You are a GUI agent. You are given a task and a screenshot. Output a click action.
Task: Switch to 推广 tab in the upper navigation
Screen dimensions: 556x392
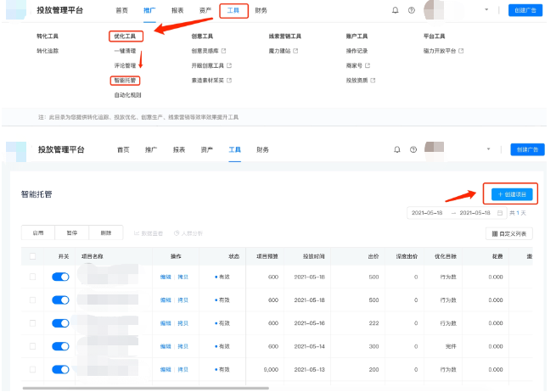click(x=149, y=11)
